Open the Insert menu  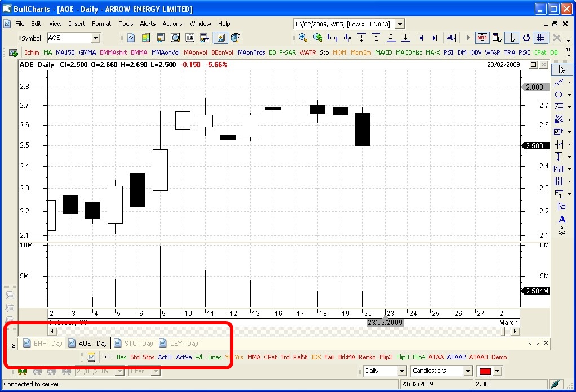tap(77, 24)
